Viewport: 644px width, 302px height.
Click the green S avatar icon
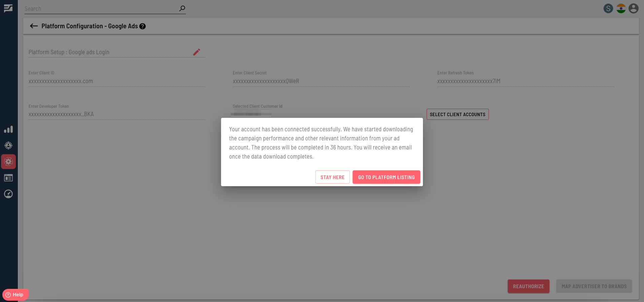tap(608, 8)
